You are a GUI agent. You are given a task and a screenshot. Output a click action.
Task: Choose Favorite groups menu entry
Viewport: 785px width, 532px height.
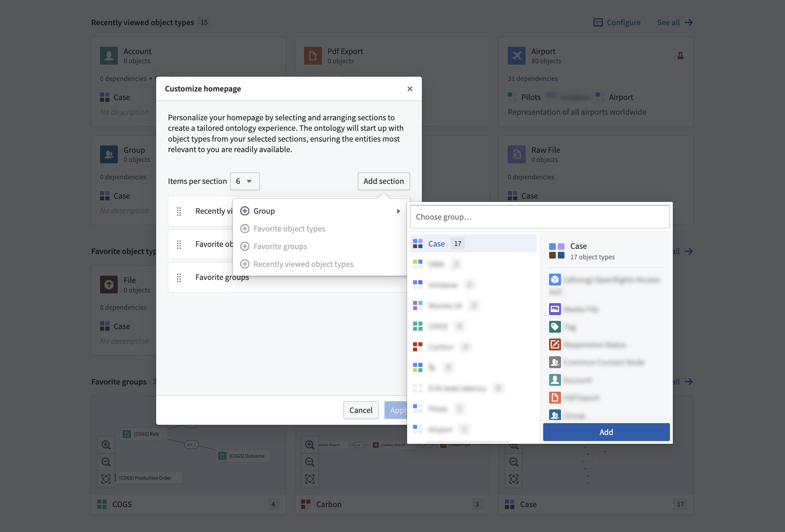point(320,246)
